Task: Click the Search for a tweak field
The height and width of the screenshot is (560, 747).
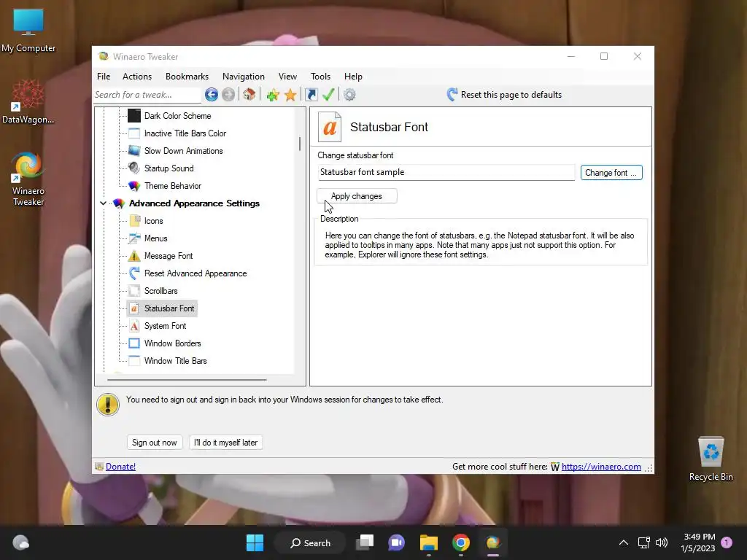Action: tap(147, 95)
